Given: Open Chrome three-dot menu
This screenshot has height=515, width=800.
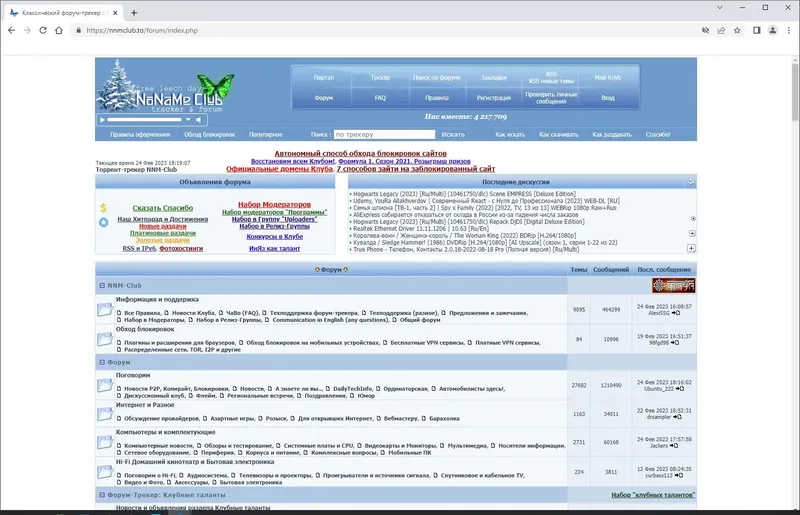Looking at the screenshot, I should click(788, 30).
